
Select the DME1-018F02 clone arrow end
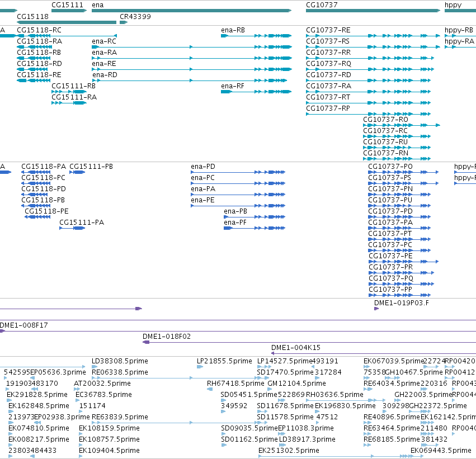[x=146, y=342]
